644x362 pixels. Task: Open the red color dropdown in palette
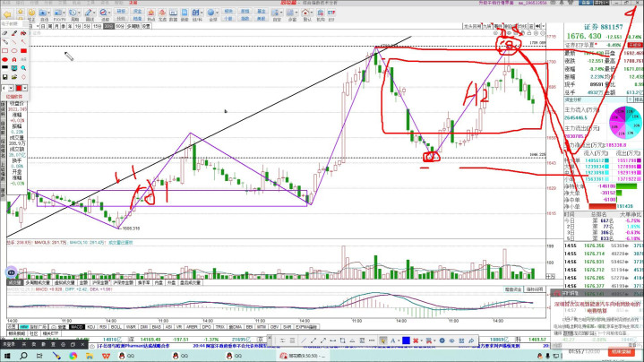pyautogui.click(x=25, y=88)
